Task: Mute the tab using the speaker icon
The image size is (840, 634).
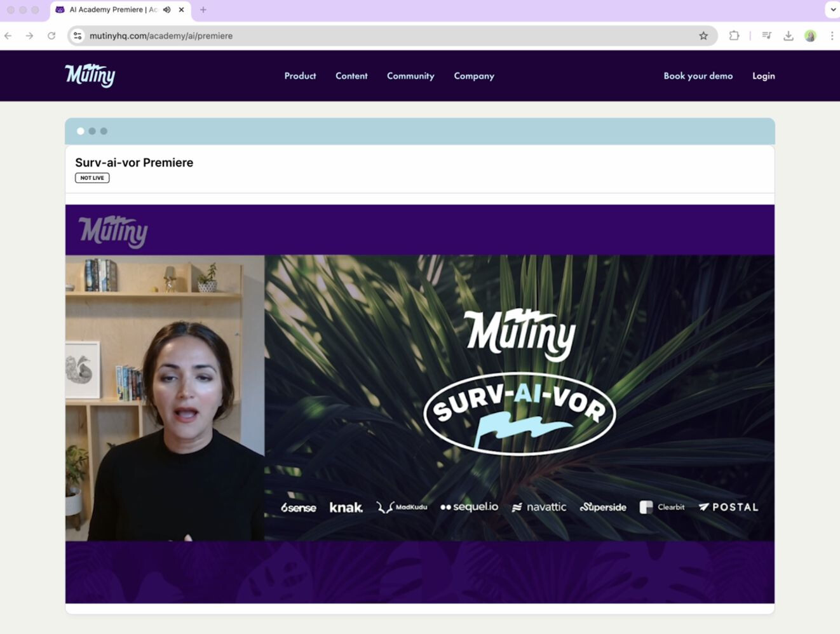Action: 166,10
